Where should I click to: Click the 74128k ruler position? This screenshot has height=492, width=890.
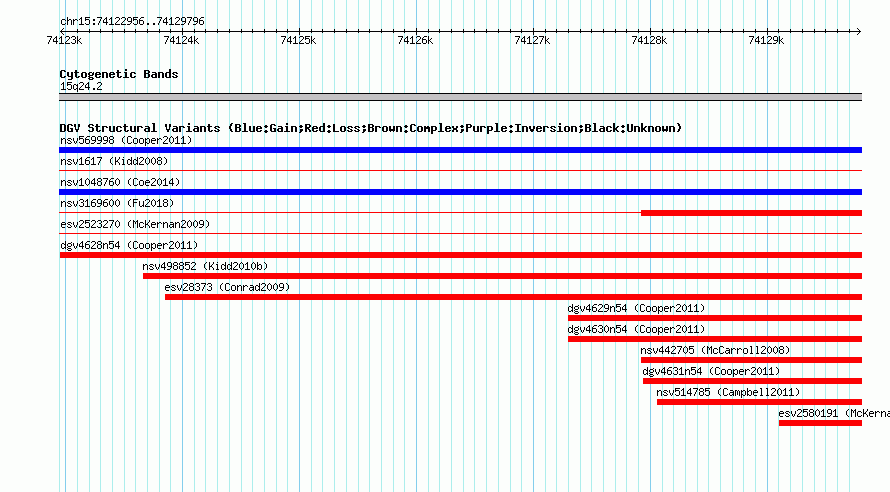coord(649,40)
